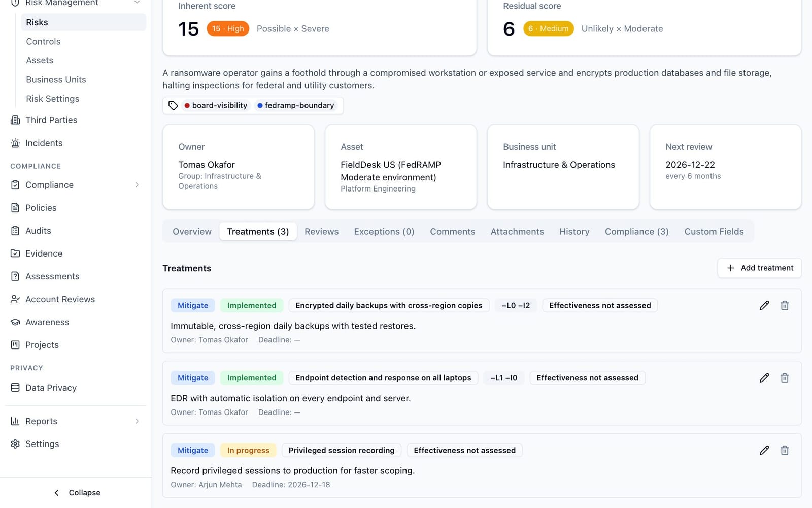812x508 pixels.
Task: Expand the Reports sidebar submenu
Action: pyautogui.click(x=137, y=421)
